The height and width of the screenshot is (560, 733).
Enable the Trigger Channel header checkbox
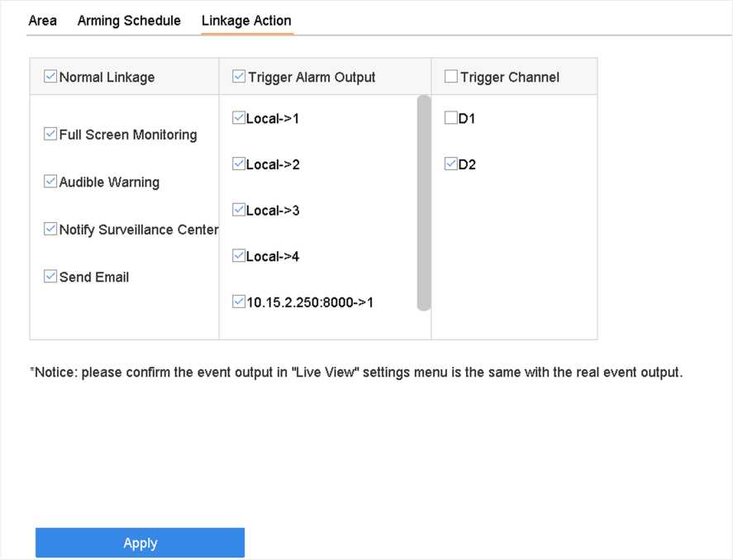pyautogui.click(x=451, y=78)
